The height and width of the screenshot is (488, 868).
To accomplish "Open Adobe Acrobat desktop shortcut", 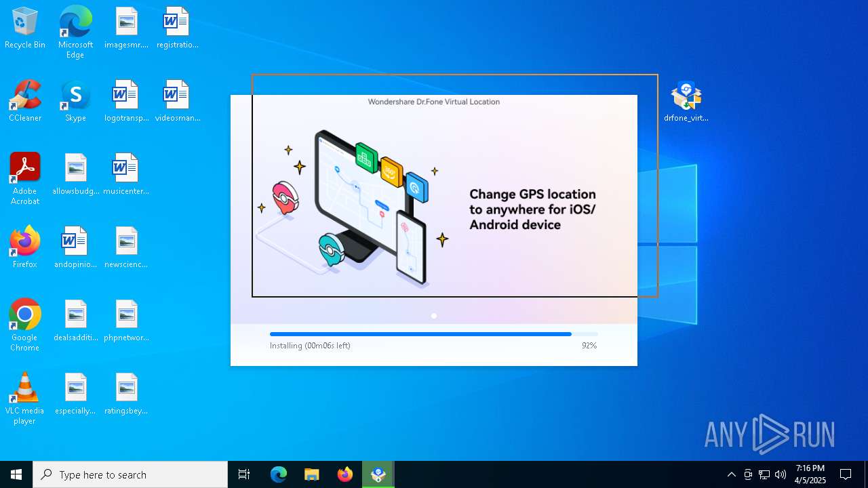I will pyautogui.click(x=25, y=179).
